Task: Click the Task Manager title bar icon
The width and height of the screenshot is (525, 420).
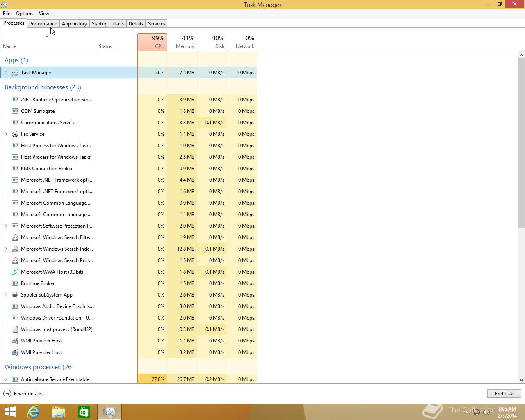Action: (4, 5)
